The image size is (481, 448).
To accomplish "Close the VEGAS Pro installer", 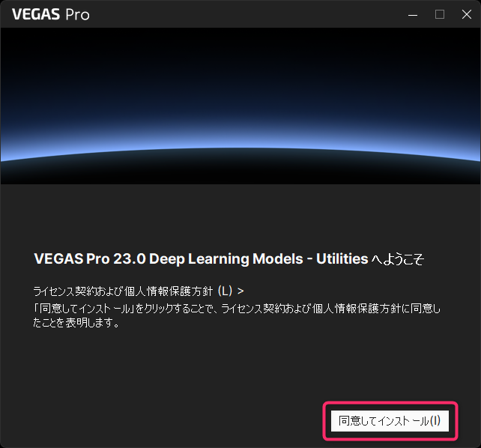I will [467, 14].
